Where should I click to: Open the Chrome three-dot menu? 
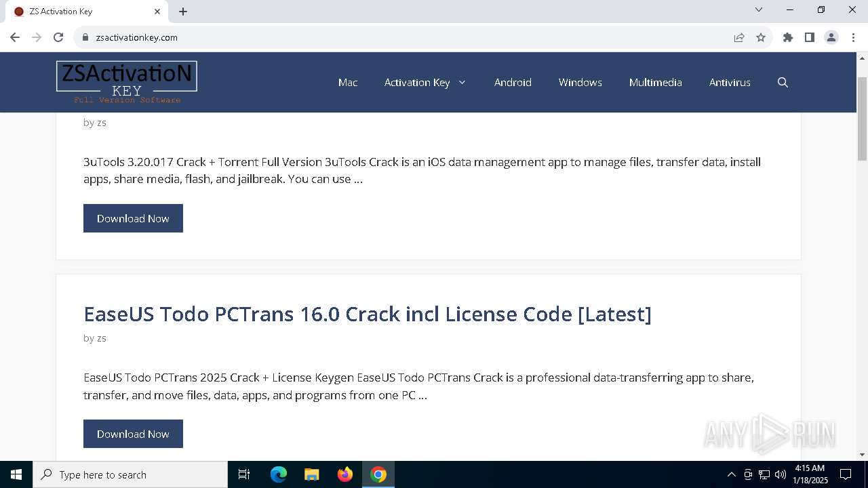coord(852,37)
